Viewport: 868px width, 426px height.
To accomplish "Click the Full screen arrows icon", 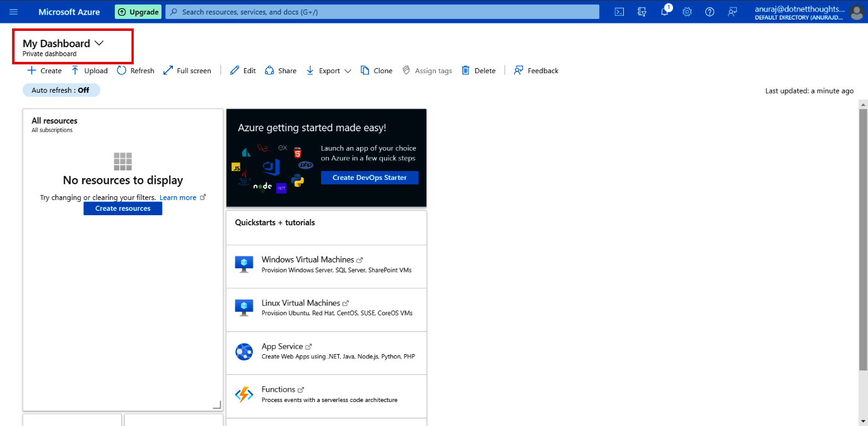I will click(x=168, y=71).
